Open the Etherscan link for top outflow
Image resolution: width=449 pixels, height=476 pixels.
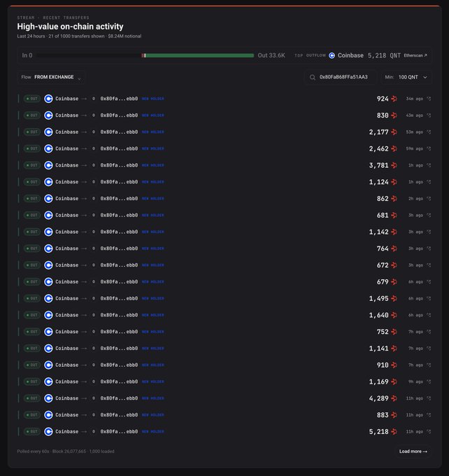coord(415,55)
